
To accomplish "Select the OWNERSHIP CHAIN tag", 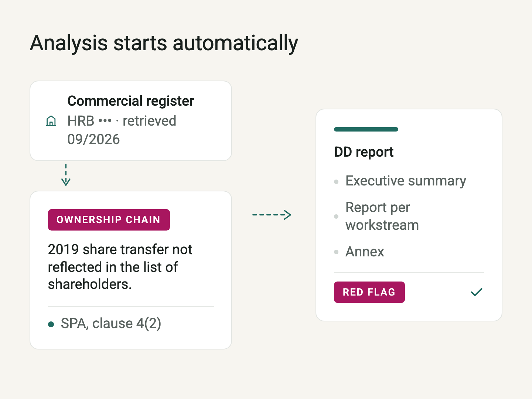I will coord(109,220).
